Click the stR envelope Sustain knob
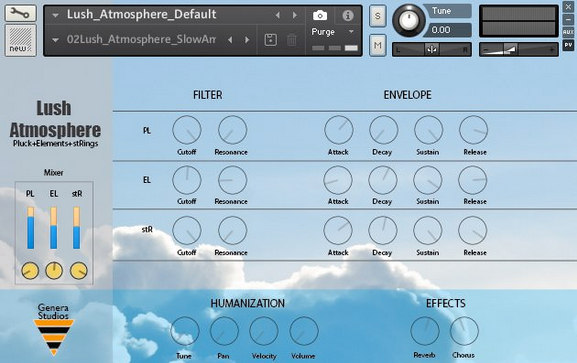This screenshot has width=577, height=363. [x=428, y=230]
